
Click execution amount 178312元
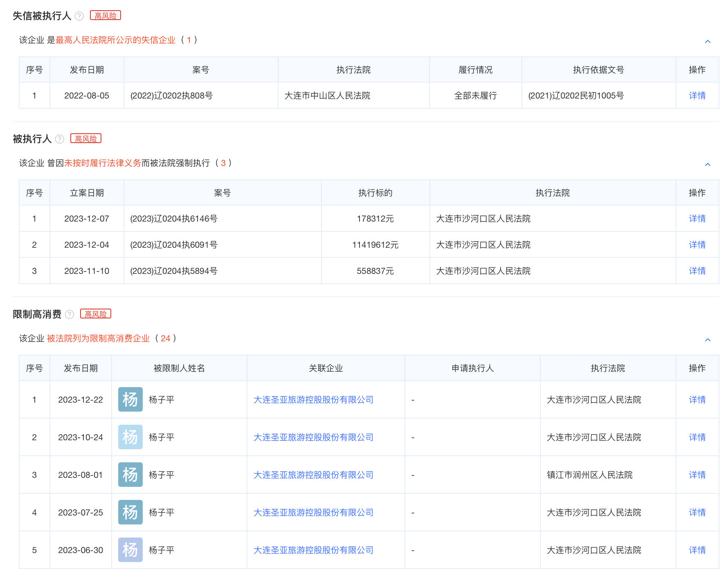point(375,219)
